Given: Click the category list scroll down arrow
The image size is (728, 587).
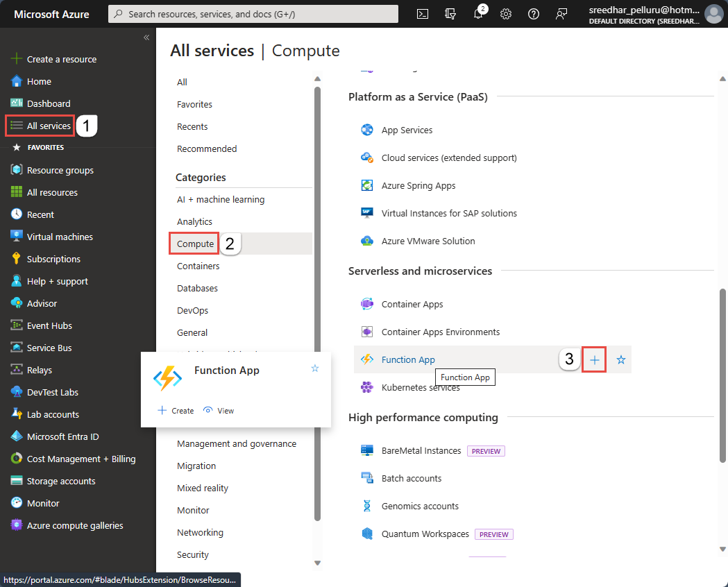Looking at the screenshot, I should [318, 563].
